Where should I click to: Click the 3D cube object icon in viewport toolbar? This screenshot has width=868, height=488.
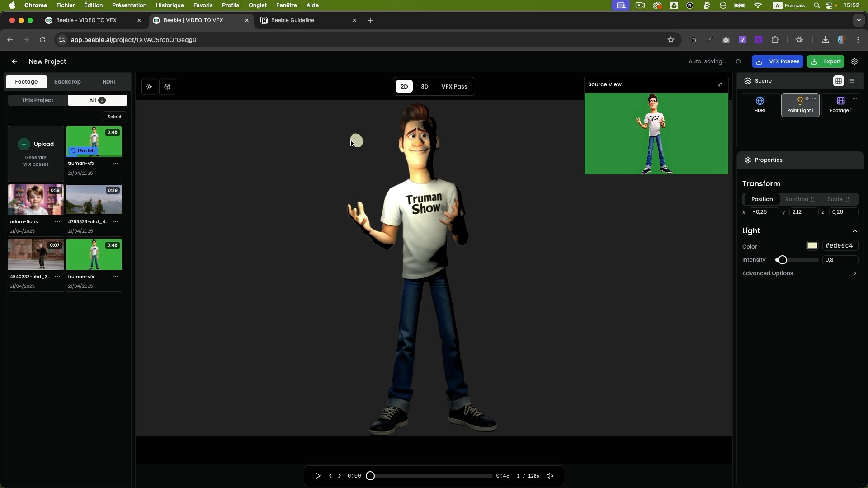[167, 87]
